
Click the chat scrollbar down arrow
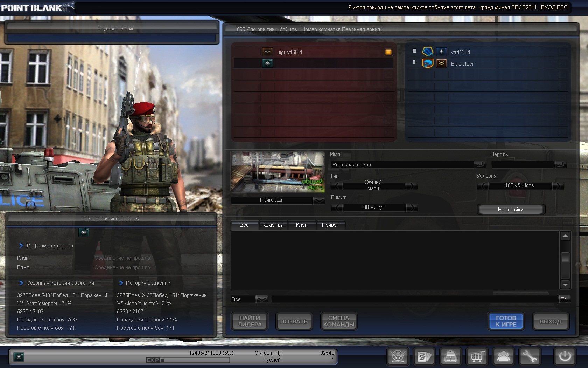coord(565,284)
